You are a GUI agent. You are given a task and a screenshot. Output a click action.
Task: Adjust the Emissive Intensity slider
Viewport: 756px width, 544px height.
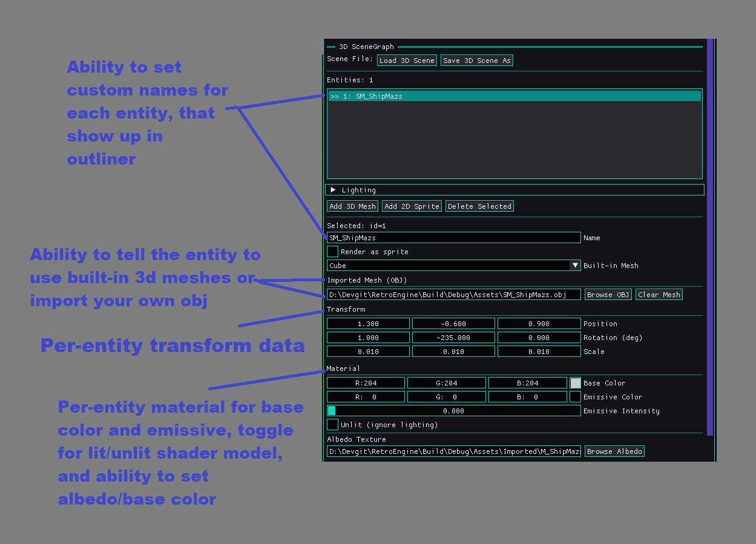pyautogui.click(x=454, y=410)
